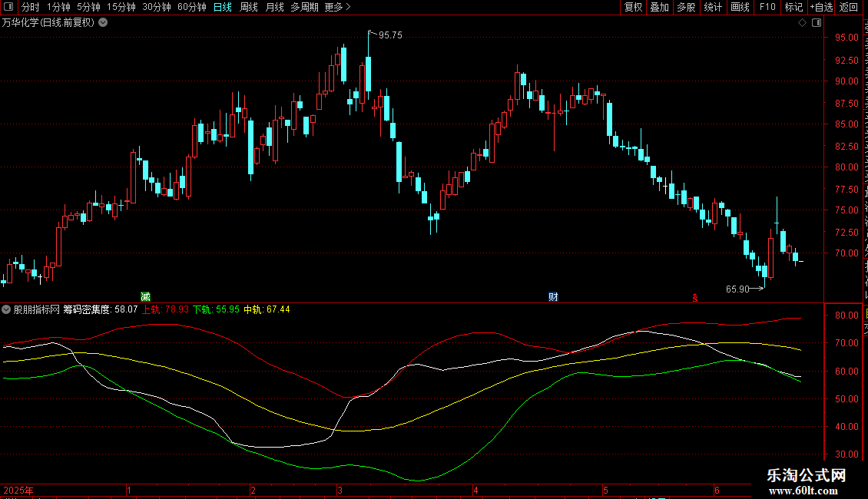Click the 77.50 price axis label
Screen dimensions: 868x499
coord(847,189)
